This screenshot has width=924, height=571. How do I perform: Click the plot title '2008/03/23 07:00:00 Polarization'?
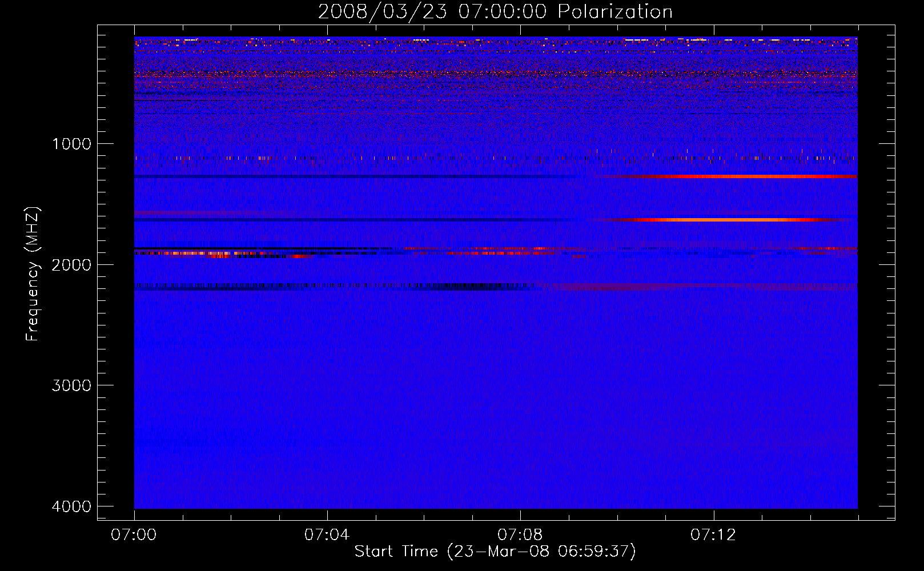(495, 12)
